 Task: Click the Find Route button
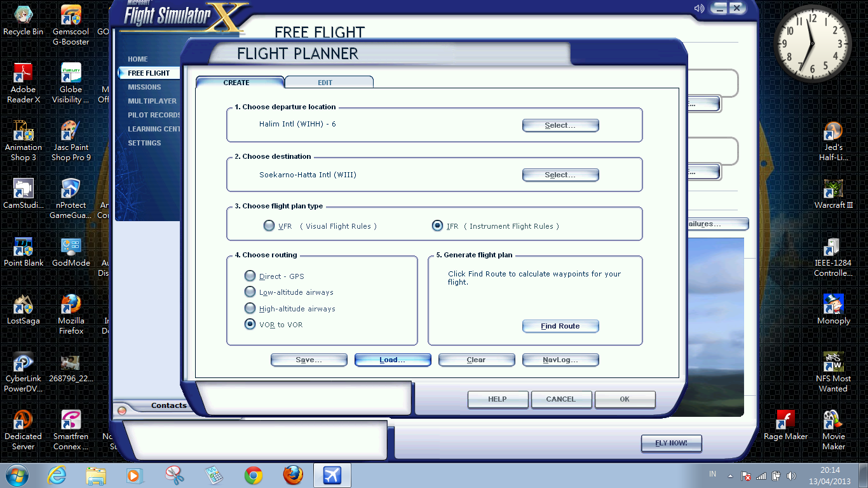click(560, 327)
